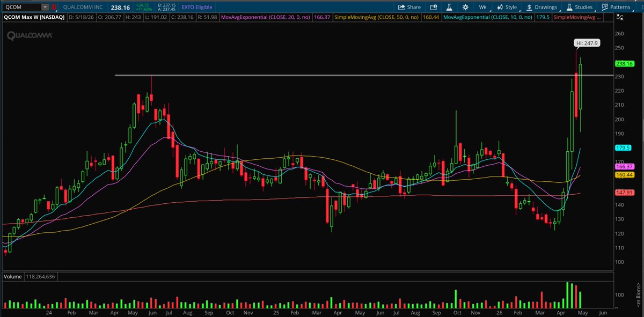Open the Patterns menu

pos(618,8)
